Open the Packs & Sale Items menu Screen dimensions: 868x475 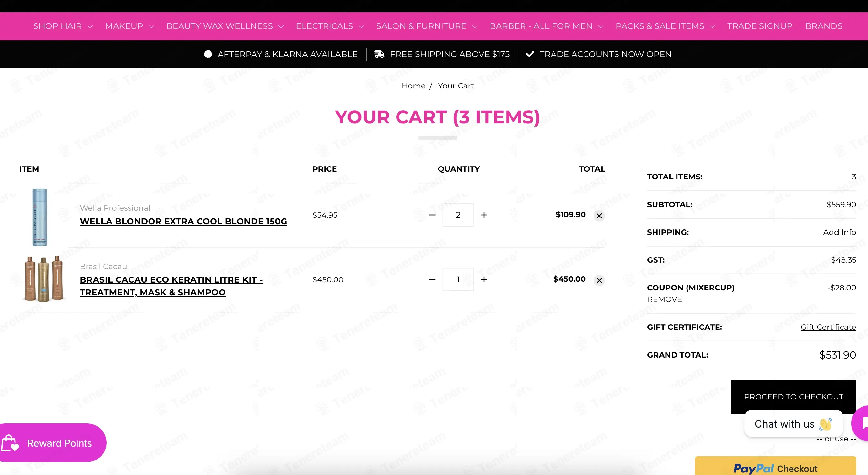(x=660, y=26)
